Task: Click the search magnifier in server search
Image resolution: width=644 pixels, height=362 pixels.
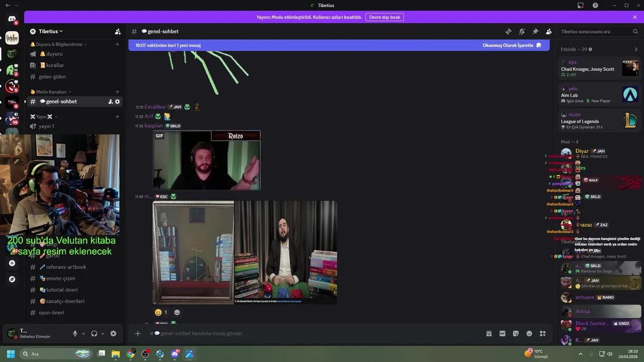Action: (x=635, y=31)
